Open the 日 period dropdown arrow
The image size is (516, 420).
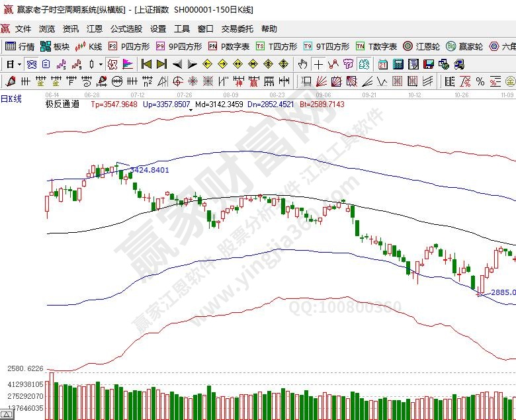click(19, 64)
